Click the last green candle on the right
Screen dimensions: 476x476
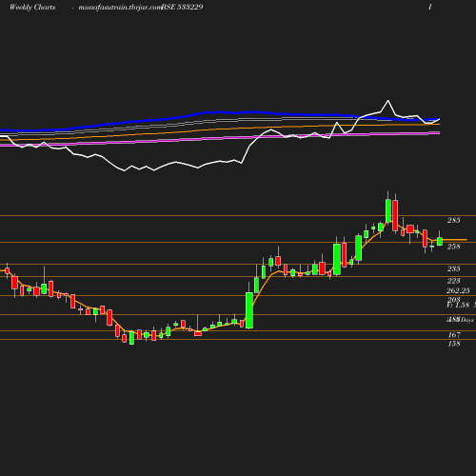click(440, 242)
